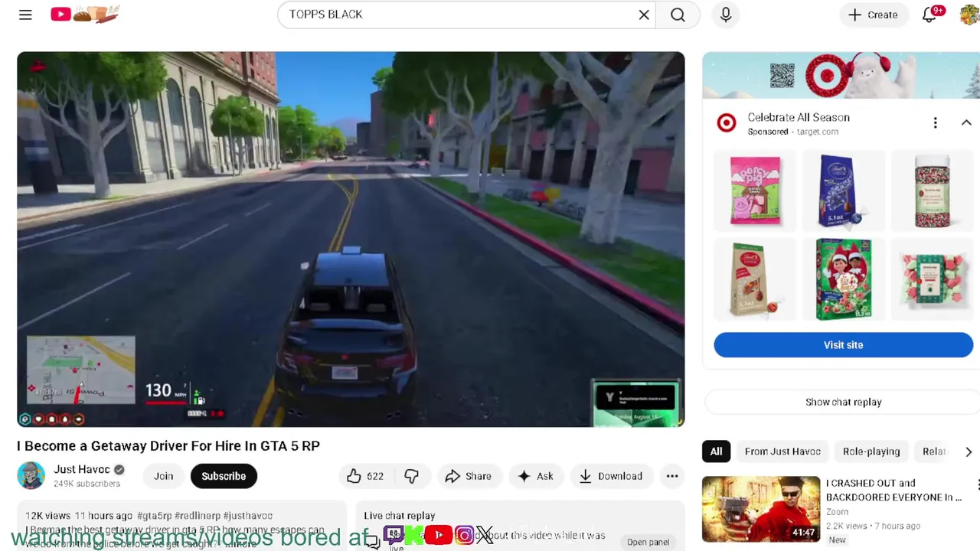980x551 pixels.
Task: Open the I CRASHED OUT video thumbnail
Action: click(x=761, y=509)
